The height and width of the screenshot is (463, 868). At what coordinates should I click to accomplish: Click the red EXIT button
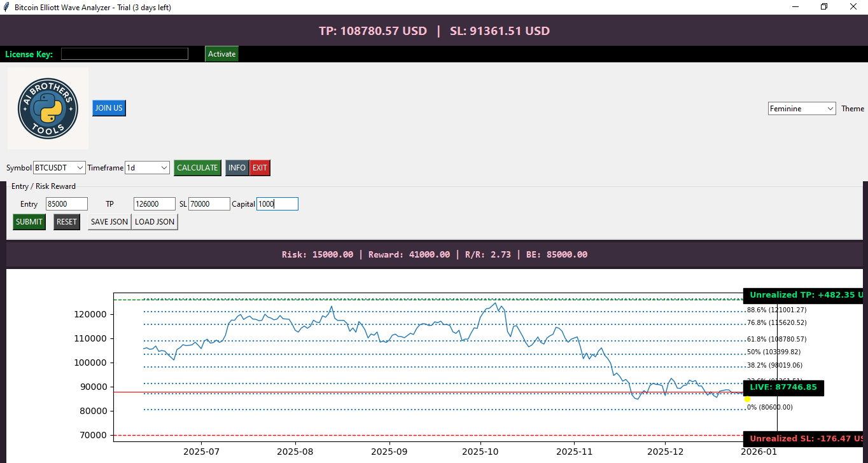[x=260, y=168]
